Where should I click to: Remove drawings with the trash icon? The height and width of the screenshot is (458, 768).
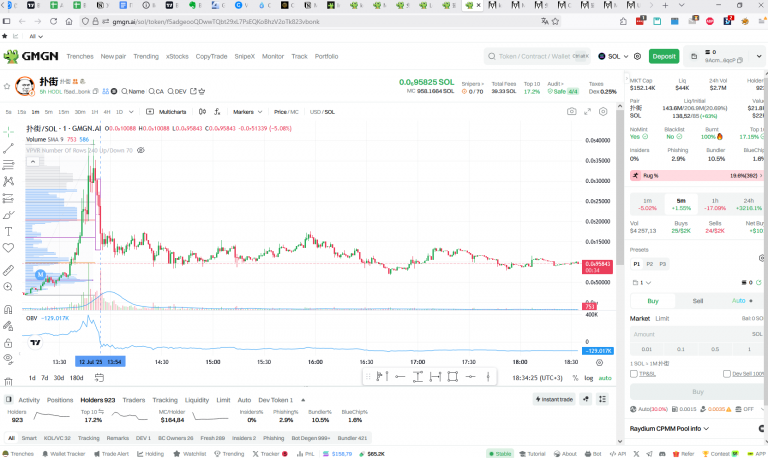tap(8, 382)
